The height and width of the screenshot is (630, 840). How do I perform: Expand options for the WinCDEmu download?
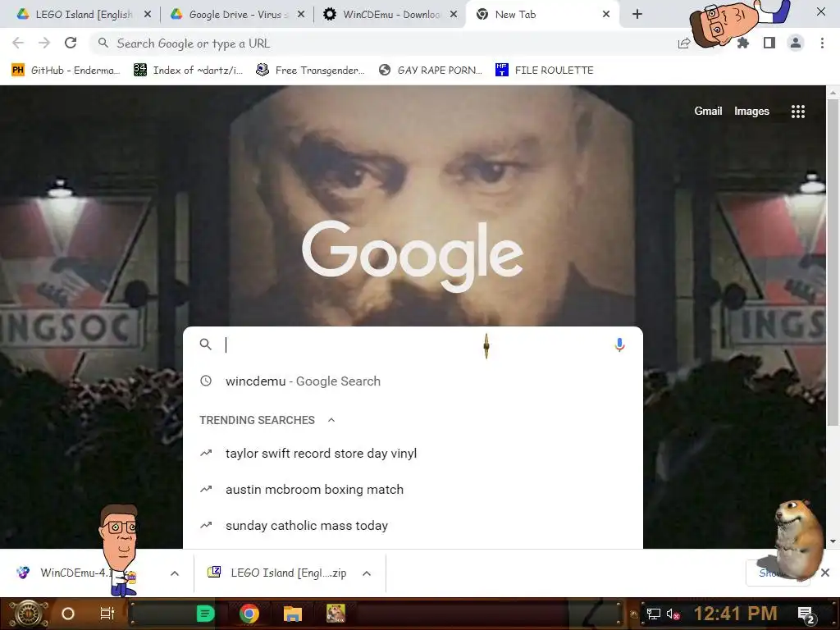(x=175, y=573)
